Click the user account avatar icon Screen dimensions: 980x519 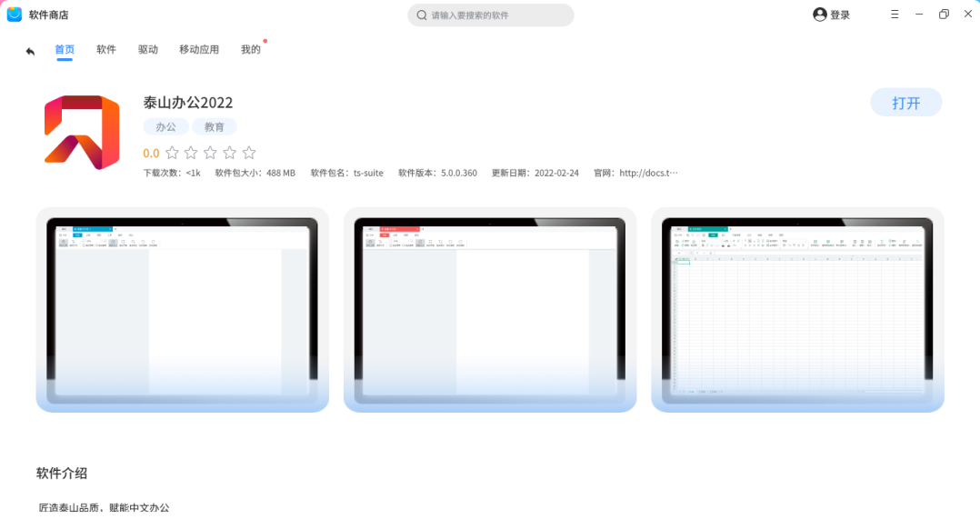click(x=819, y=15)
